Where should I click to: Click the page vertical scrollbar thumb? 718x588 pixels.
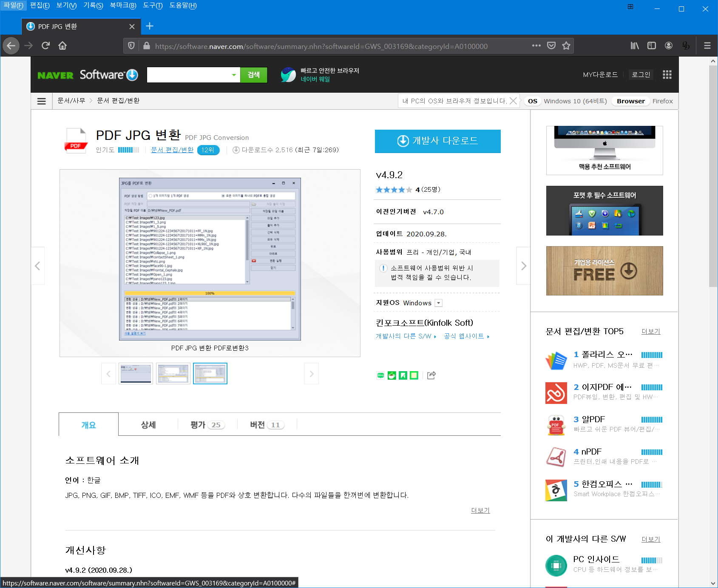point(713,176)
